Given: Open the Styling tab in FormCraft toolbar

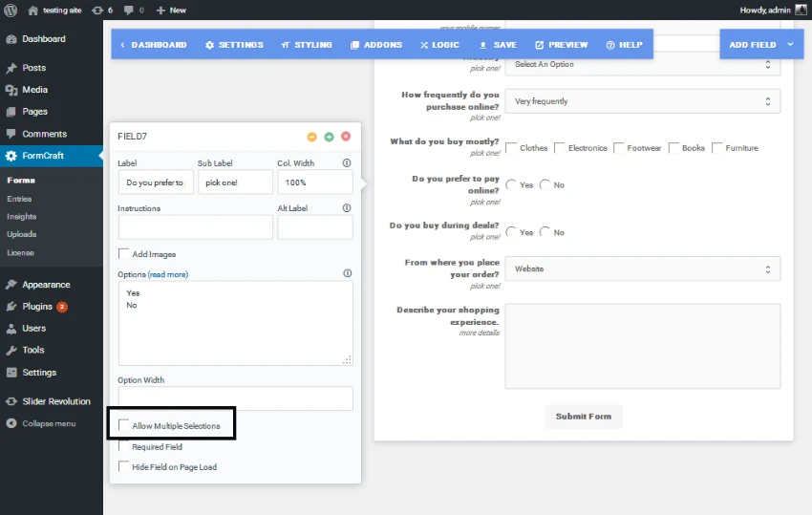Looking at the screenshot, I should (x=306, y=45).
